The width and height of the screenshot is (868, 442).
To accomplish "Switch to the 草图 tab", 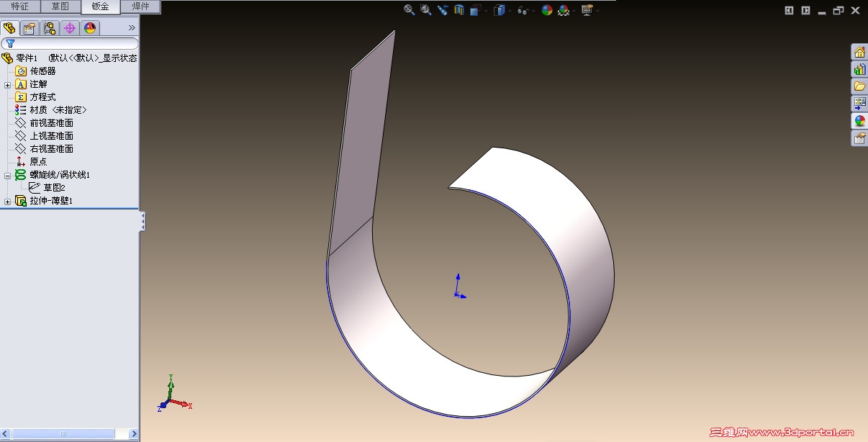I will [60, 6].
